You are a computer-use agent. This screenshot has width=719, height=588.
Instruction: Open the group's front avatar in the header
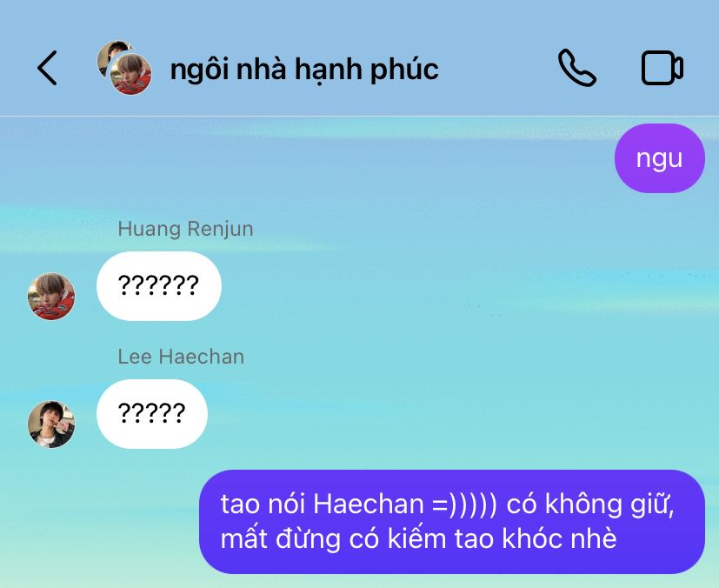[131, 74]
